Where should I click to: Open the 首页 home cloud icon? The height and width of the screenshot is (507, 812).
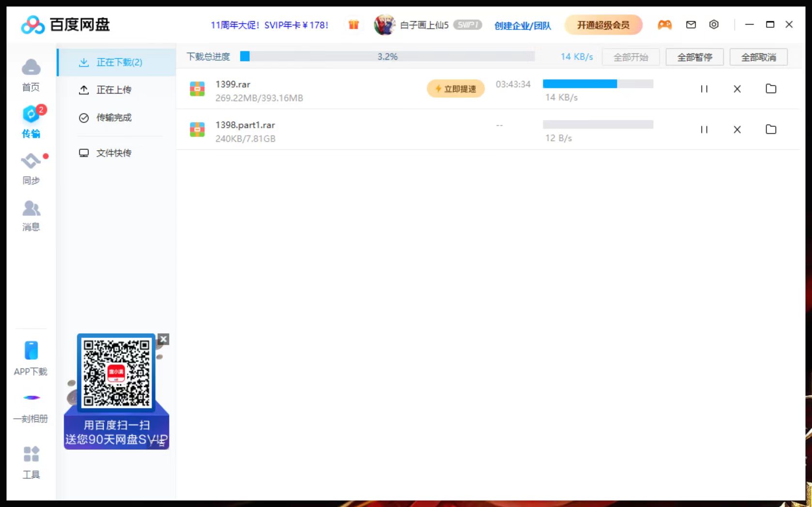coord(31,68)
